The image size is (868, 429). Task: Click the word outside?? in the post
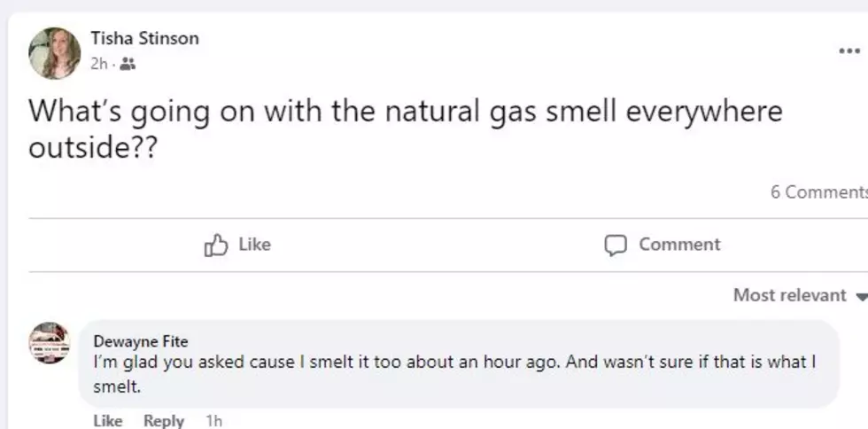pos(93,147)
